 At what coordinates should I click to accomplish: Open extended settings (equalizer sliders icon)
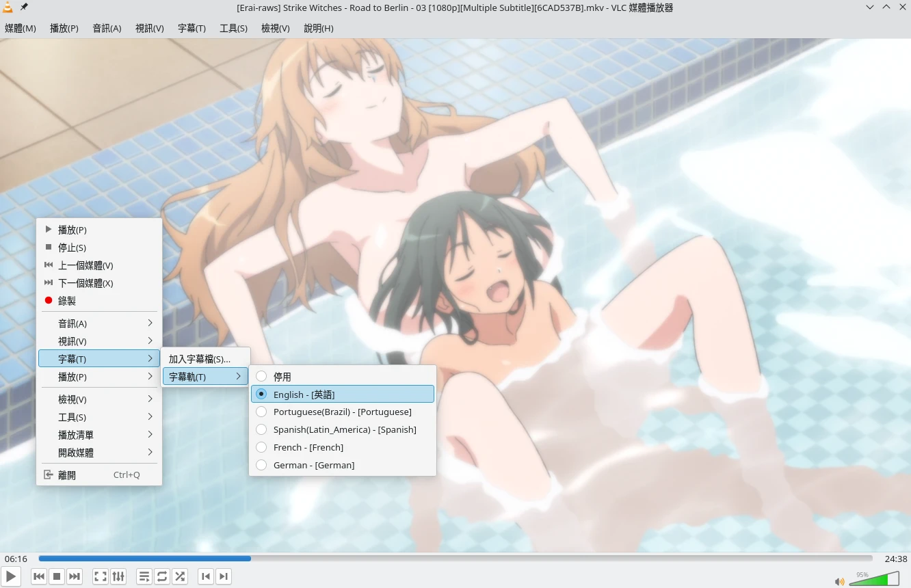point(118,576)
